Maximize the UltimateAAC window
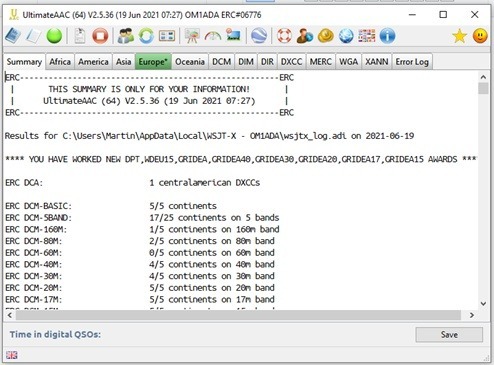Screen dimensions: 494x365 click(x=443, y=14)
